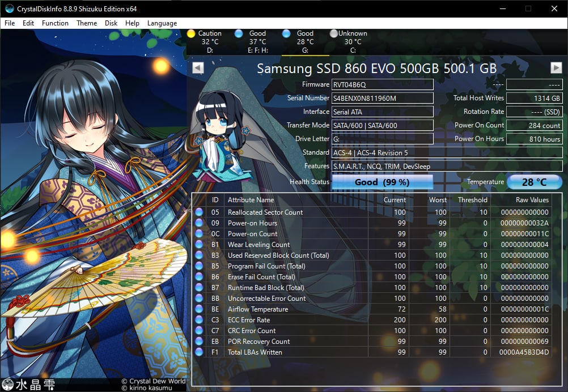Click the Worst column header
The height and width of the screenshot is (392, 568).
click(x=438, y=200)
